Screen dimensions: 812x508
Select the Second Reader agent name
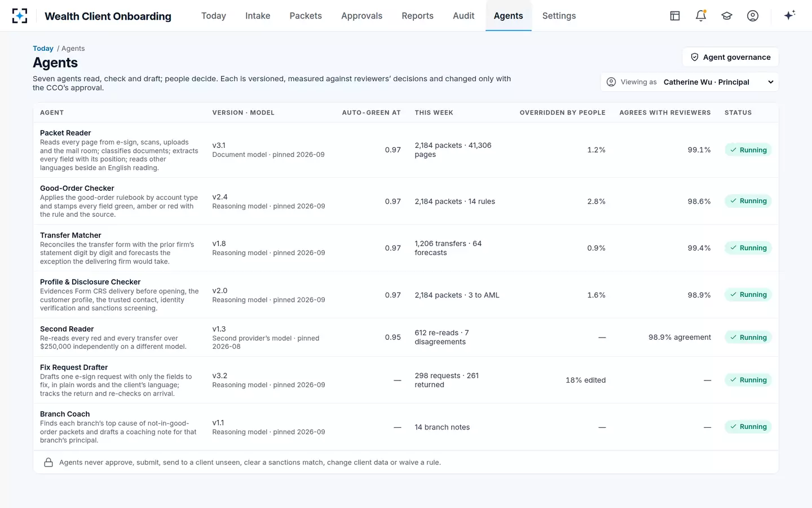coord(67,329)
